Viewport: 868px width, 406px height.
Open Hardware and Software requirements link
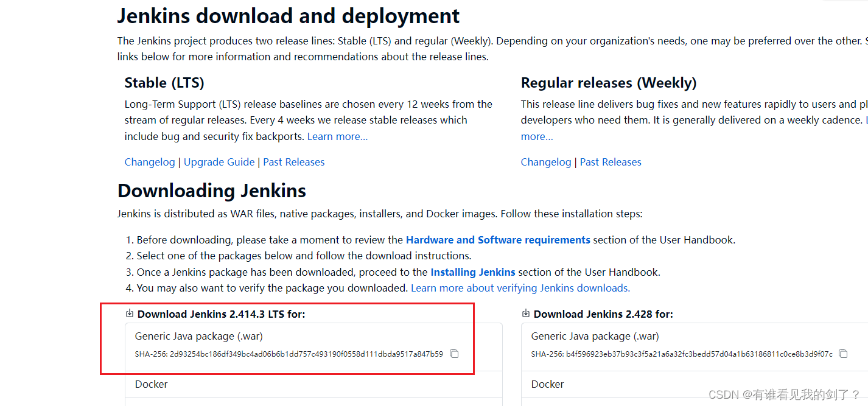point(498,240)
